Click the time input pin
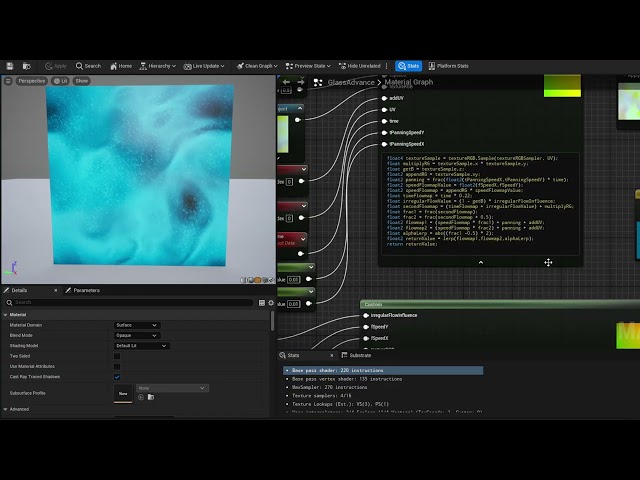Viewport: 640px width, 480px height. click(384, 121)
